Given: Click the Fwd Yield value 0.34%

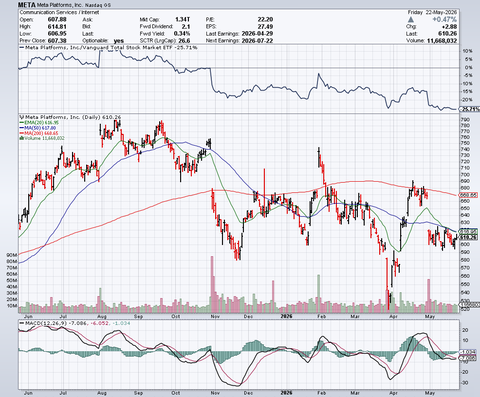Looking at the screenshot, I should (182, 33).
